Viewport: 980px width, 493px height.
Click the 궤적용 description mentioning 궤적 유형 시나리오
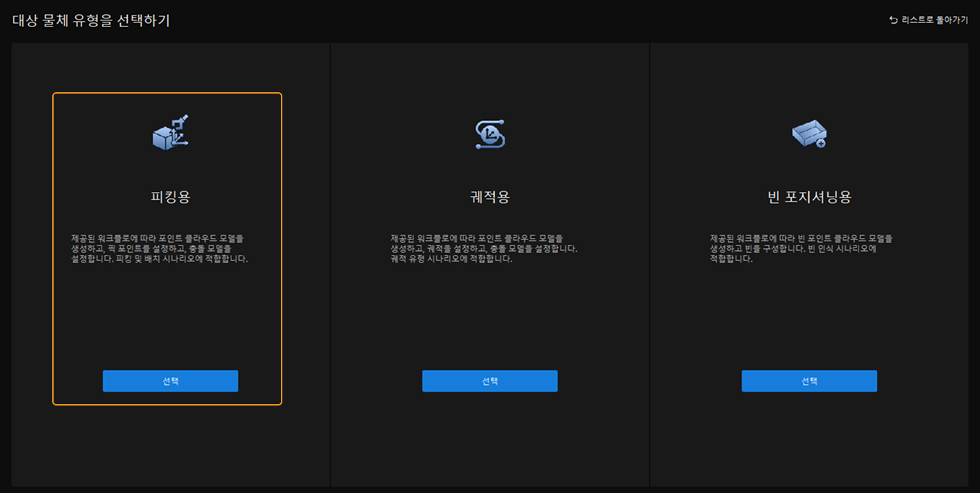click(x=484, y=249)
